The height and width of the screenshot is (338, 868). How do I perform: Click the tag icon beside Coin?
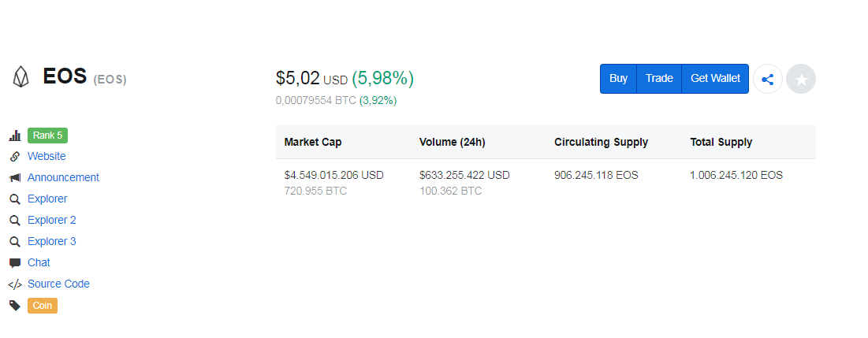(14, 306)
